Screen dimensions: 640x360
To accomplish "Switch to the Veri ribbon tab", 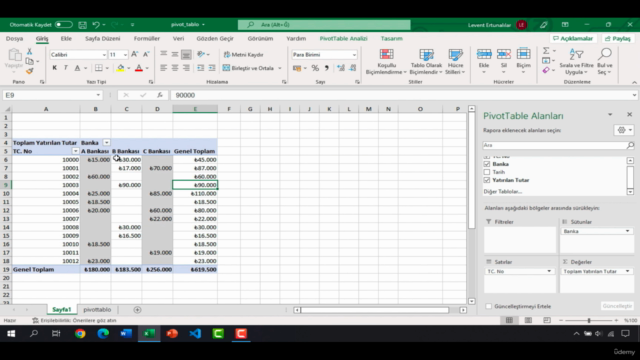I will (178, 38).
